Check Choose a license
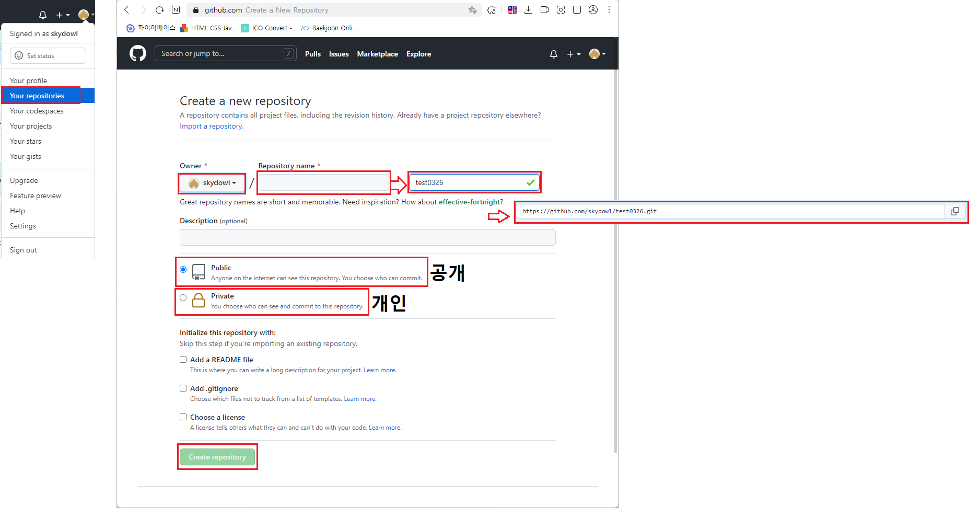 click(x=183, y=417)
